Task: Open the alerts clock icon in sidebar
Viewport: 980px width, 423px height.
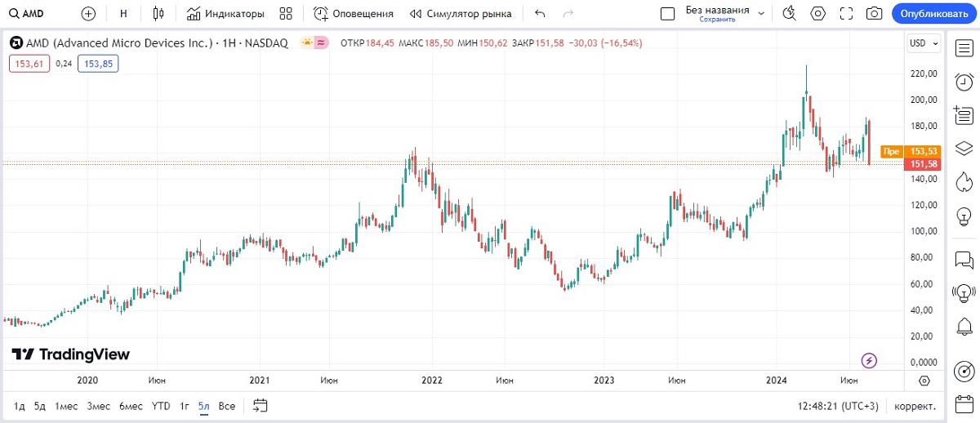Action: pyautogui.click(x=964, y=82)
